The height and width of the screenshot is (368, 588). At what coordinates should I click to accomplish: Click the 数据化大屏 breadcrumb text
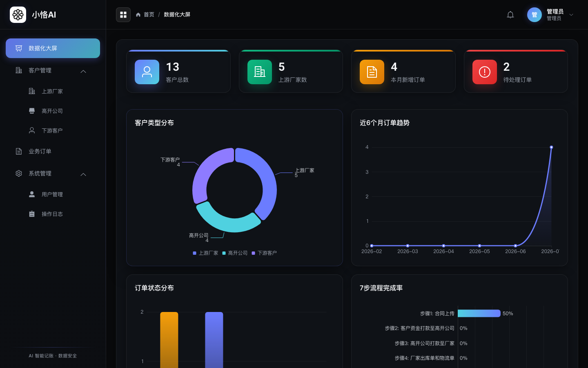[177, 15]
